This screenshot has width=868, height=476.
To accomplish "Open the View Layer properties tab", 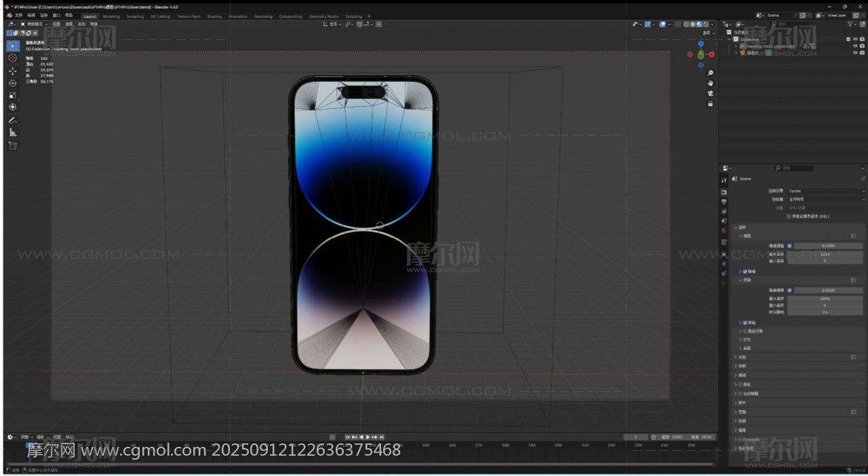I will (724, 212).
